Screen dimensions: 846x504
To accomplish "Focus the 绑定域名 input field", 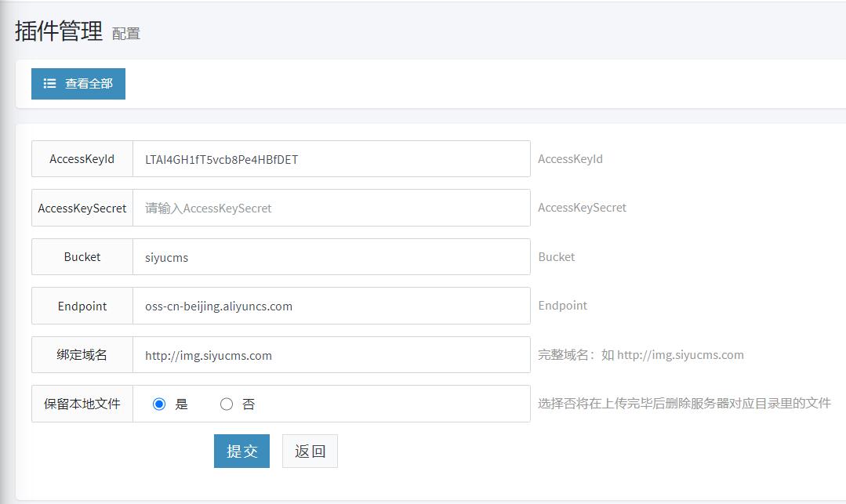I will [x=331, y=355].
